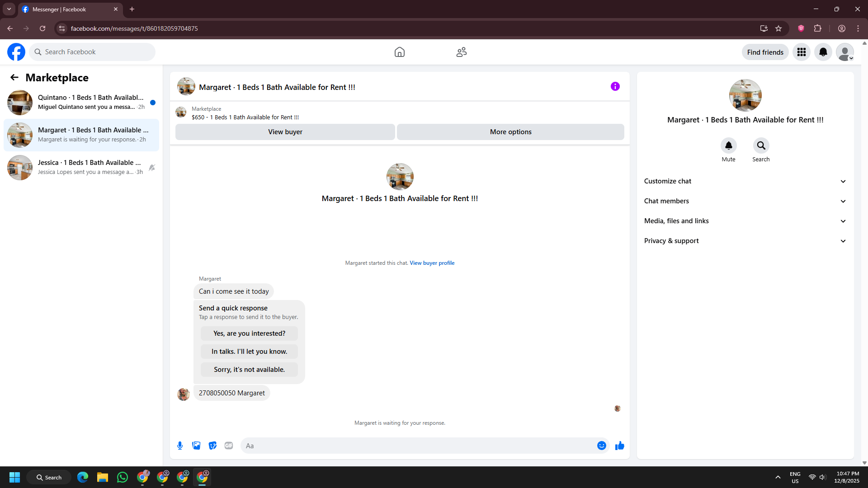Open the volume control in system tray
The height and width of the screenshot is (488, 868).
pos(823,477)
